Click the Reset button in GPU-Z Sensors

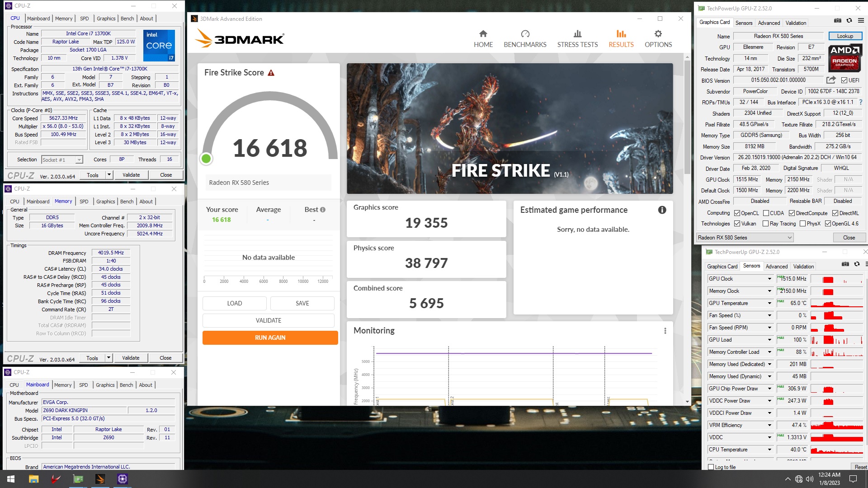pyautogui.click(x=859, y=467)
